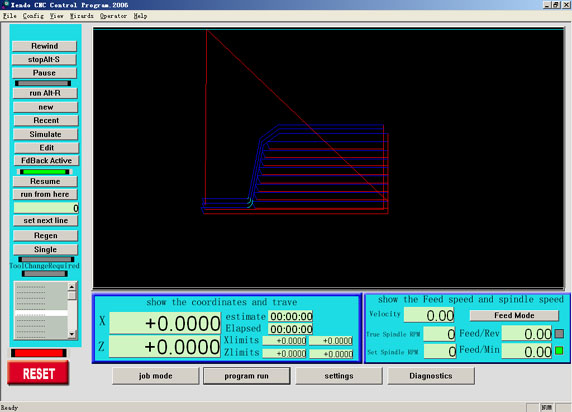Click the red RESET button
The image size is (572, 412).
(x=38, y=373)
